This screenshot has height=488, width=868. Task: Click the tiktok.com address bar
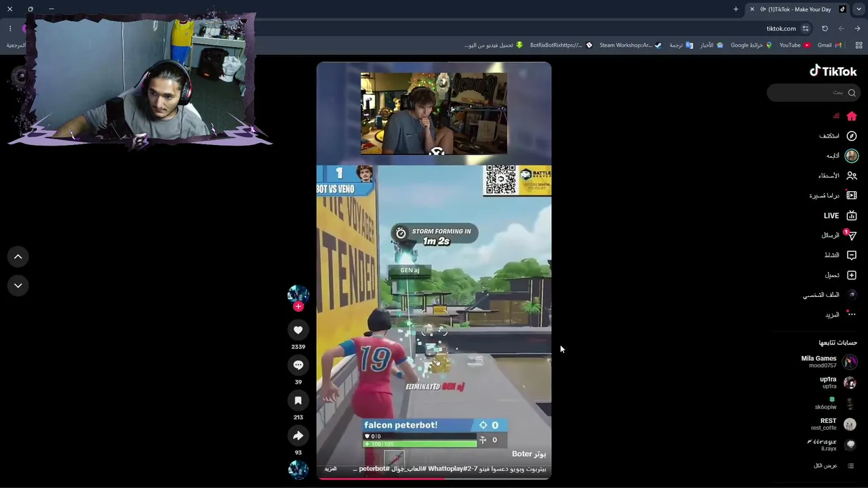tap(781, 28)
